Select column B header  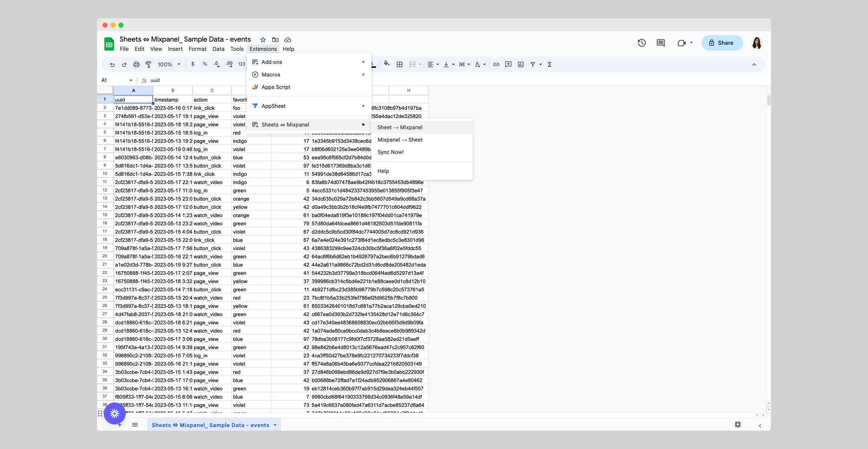pos(173,90)
